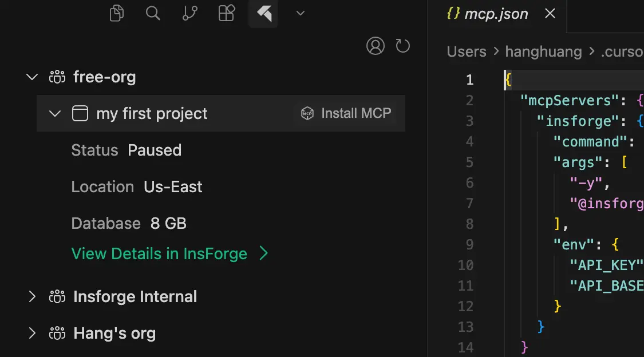Click the account profile icon

click(x=376, y=46)
